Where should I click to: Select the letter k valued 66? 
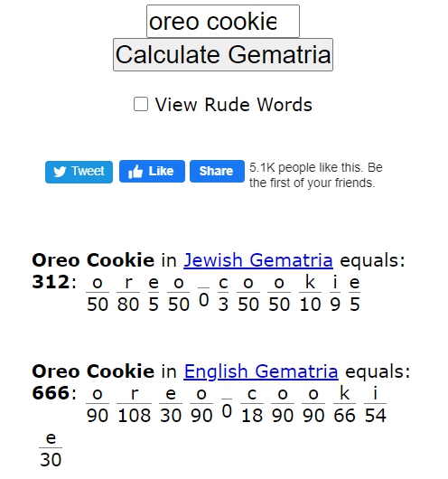pos(344,393)
